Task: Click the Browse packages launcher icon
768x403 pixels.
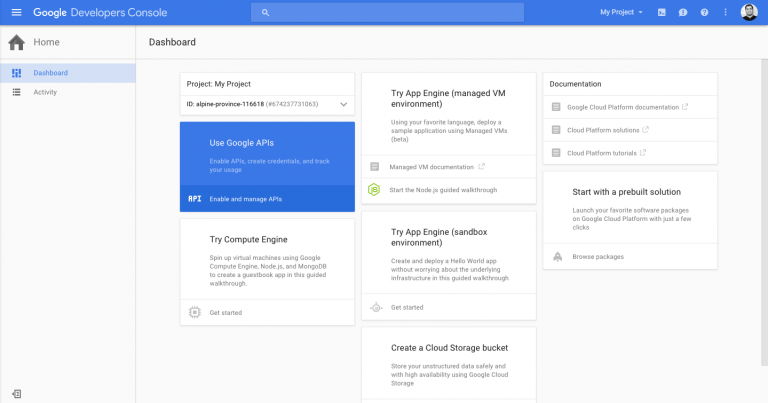Action: click(x=557, y=257)
